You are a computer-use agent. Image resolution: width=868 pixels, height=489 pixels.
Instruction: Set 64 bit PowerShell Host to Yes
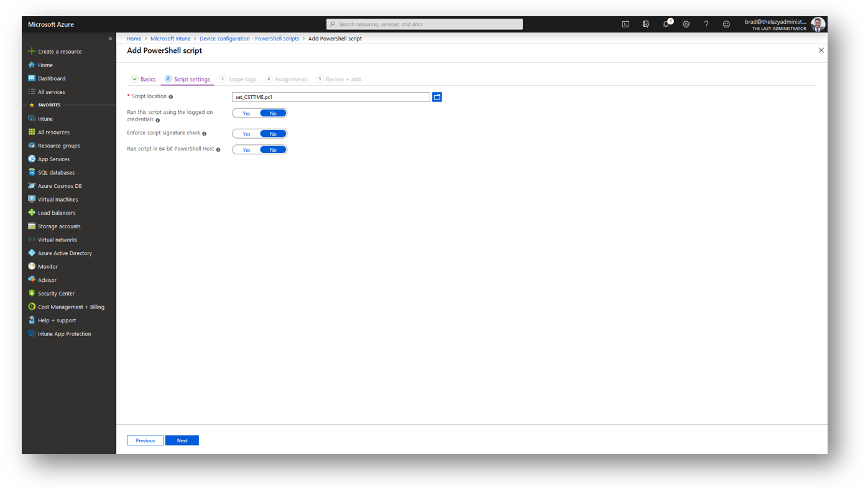tap(246, 150)
